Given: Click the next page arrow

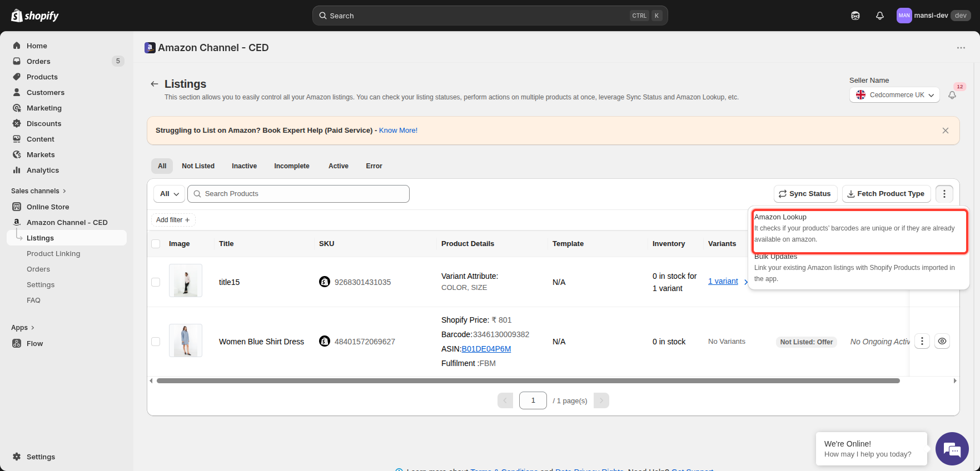Looking at the screenshot, I should click(601, 400).
